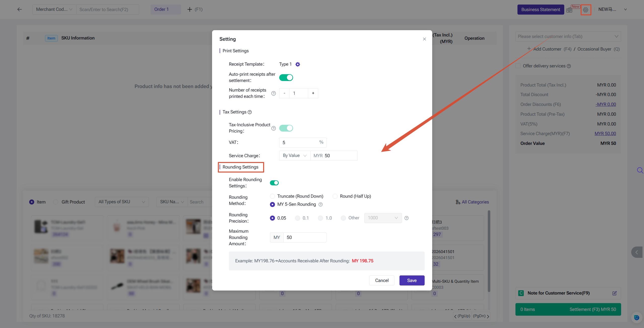Increase number of receipts with plus button
The image size is (644, 328).
click(x=313, y=93)
